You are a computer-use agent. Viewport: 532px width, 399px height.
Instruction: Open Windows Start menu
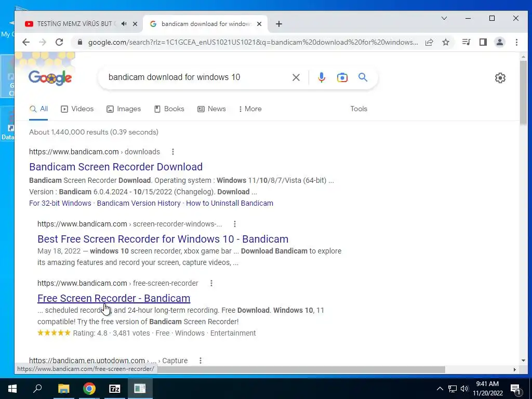pos(12,389)
